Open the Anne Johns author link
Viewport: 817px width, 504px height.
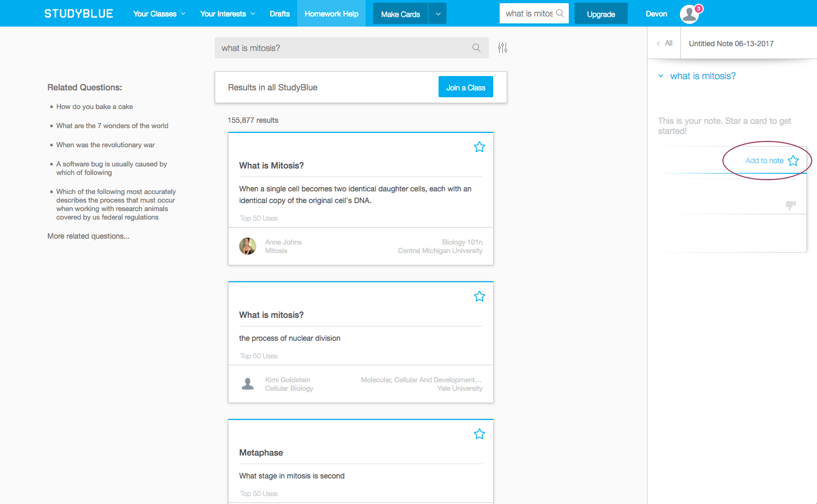coord(283,242)
